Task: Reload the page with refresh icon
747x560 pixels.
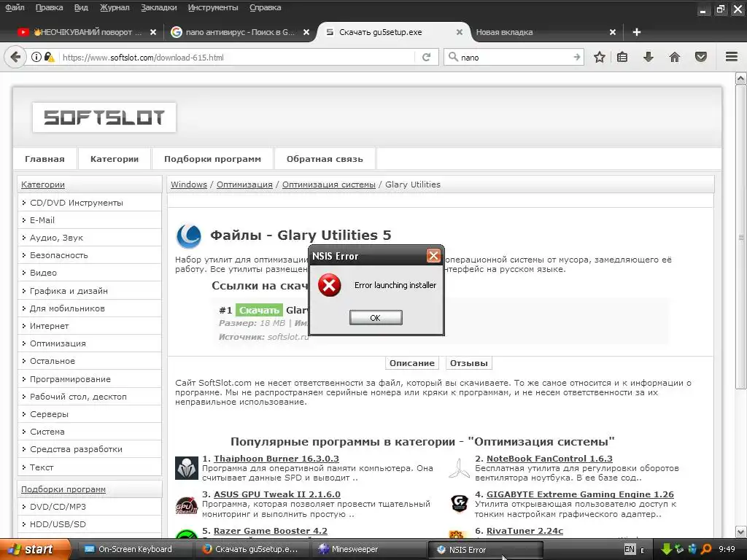Action: pyautogui.click(x=426, y=57)
